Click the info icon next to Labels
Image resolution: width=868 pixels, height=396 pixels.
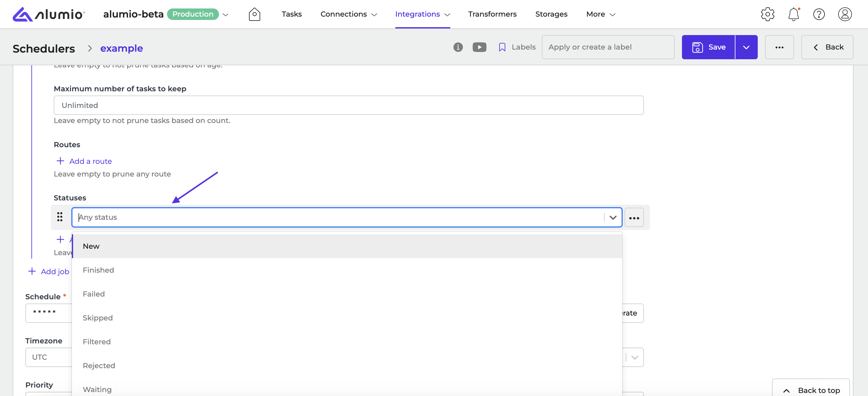pos(458,47)
